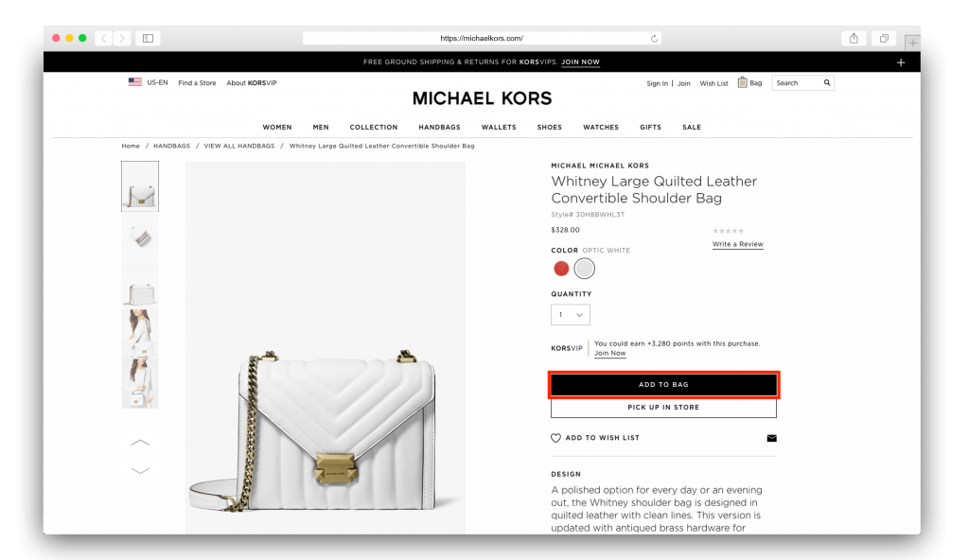Viewport: 969px width, 560px height.
Task: Open US flag region selector
Action: pyautogui.click(x=134, y=82)
